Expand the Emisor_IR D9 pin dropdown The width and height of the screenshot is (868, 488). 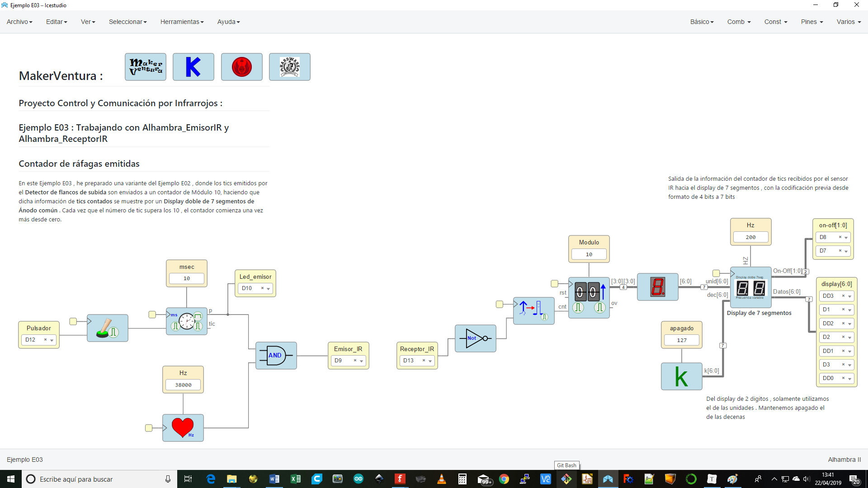pos(361,361)
